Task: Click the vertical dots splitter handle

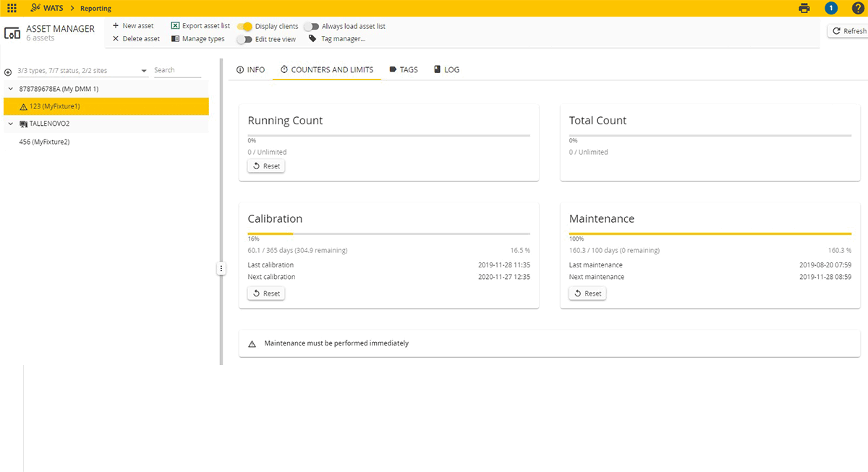Action: [221, 268]
